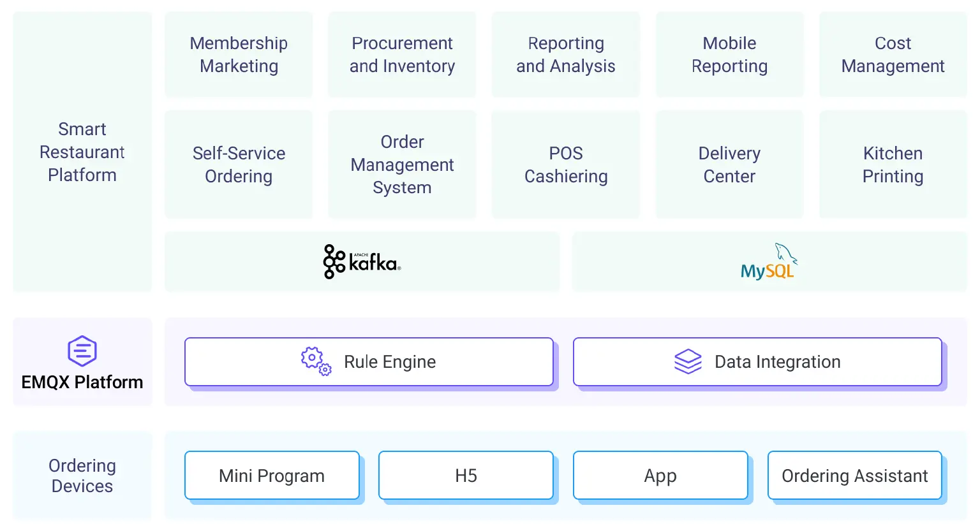Viewport: 980px width, 531px height.
Task: Choose the H5 ordering device
Action: (x=466, y=476)
